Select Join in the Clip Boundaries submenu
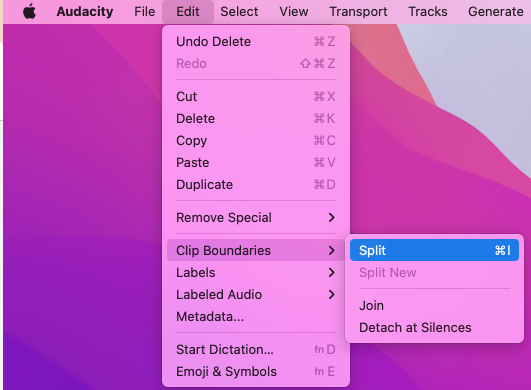 pos(434,305)
